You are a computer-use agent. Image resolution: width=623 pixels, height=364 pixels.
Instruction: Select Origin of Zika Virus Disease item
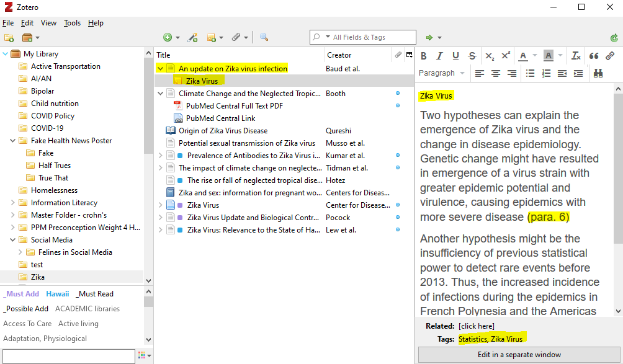[x=223, y=131]
